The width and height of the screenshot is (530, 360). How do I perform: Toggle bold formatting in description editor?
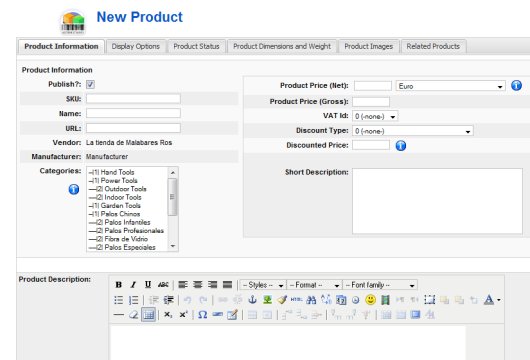tap(119, 285)
